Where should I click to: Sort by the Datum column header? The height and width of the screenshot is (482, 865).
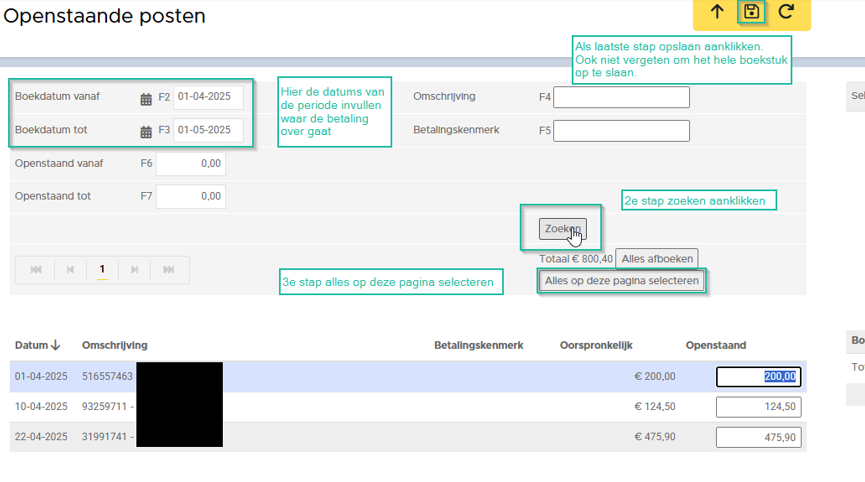click(37, 345)
